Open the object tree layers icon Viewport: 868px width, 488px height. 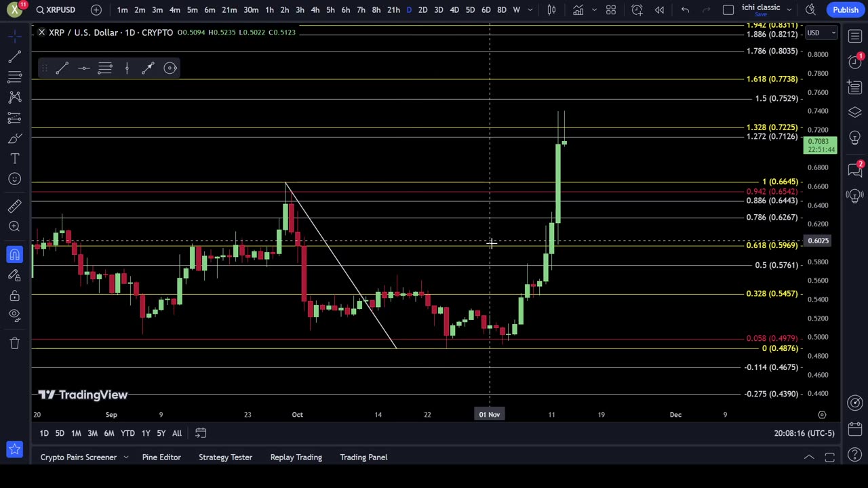(x=854, y=112)
